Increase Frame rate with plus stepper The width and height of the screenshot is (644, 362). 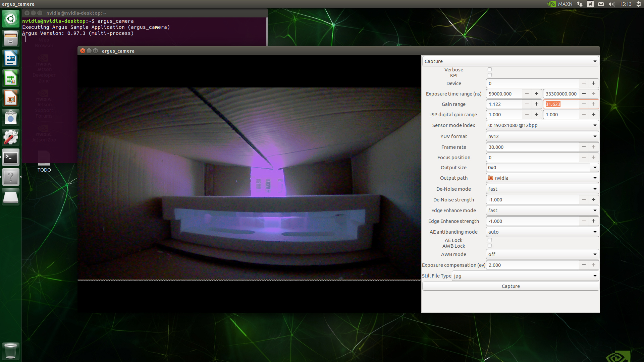pyautogui.click(x=594, y=147)
